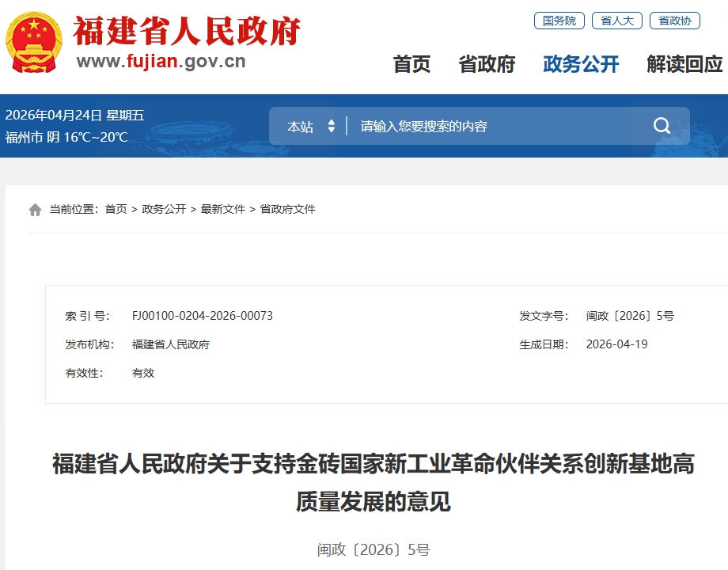Open the 解读回应 navigation item

684,65
